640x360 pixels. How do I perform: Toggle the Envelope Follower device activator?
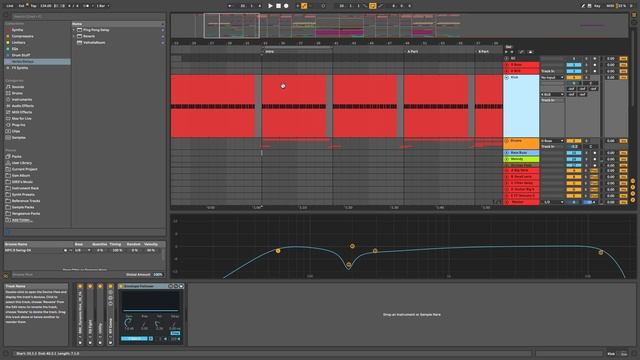coord(121,286)
